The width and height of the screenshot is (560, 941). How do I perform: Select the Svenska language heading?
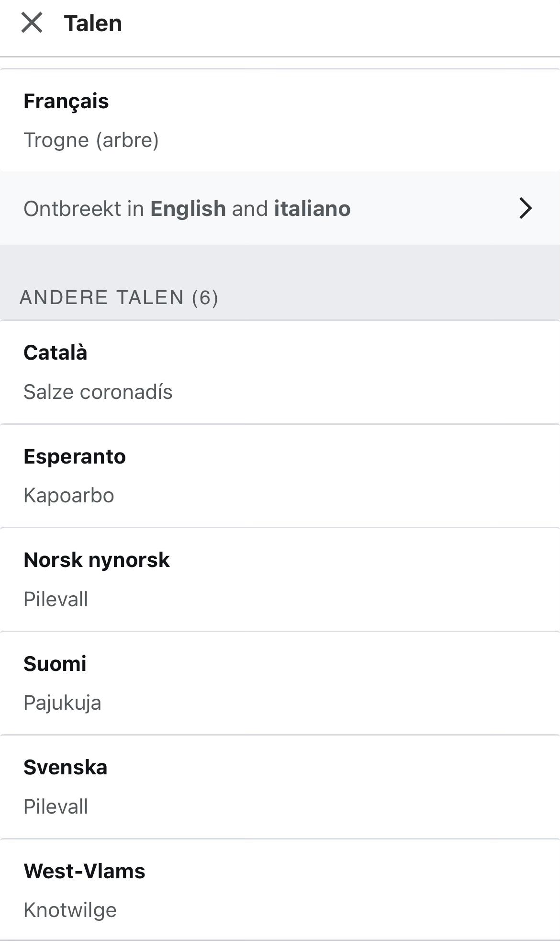[65, 767]
